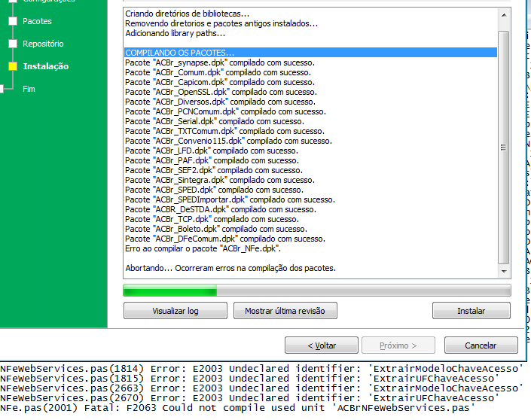Select the Fim step in sidebar
This screenshot has width=531, height=420.
[29, 89]
